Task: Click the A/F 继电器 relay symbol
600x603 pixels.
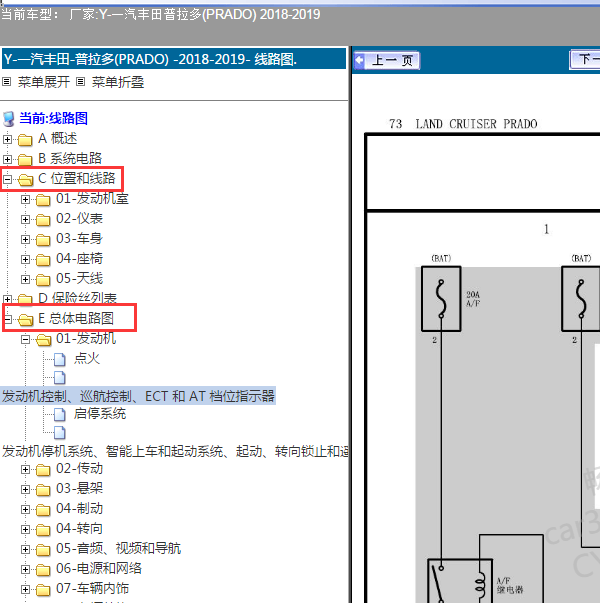Action: click(x=460, y=581)
